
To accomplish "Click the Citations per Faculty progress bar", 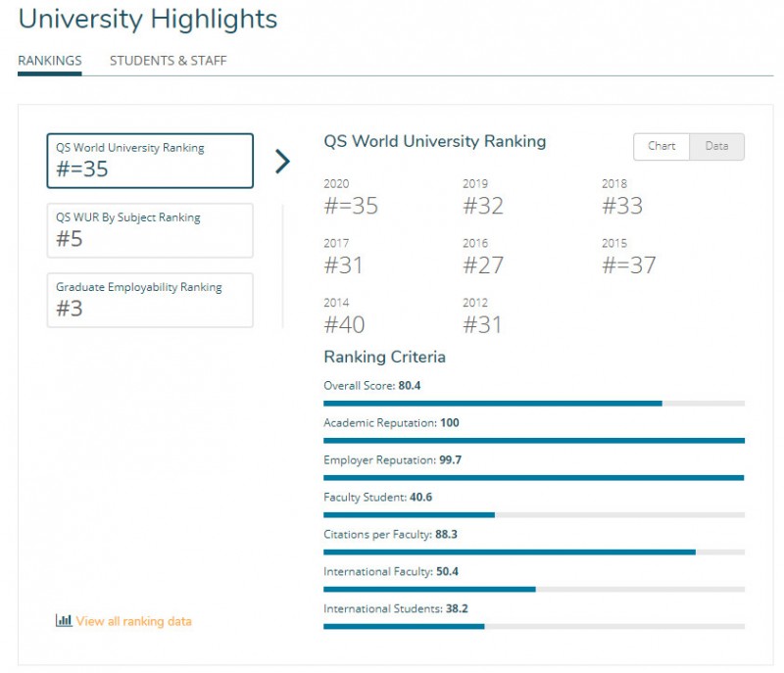I will tap(534, 553).
